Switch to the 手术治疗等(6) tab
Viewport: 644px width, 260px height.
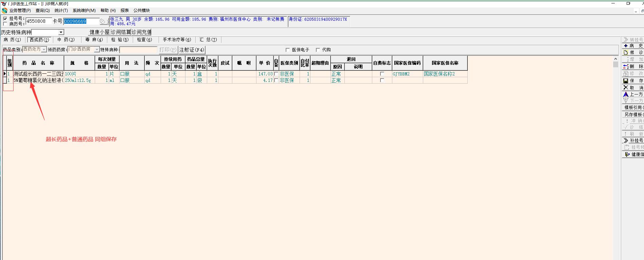coord(177,40)
